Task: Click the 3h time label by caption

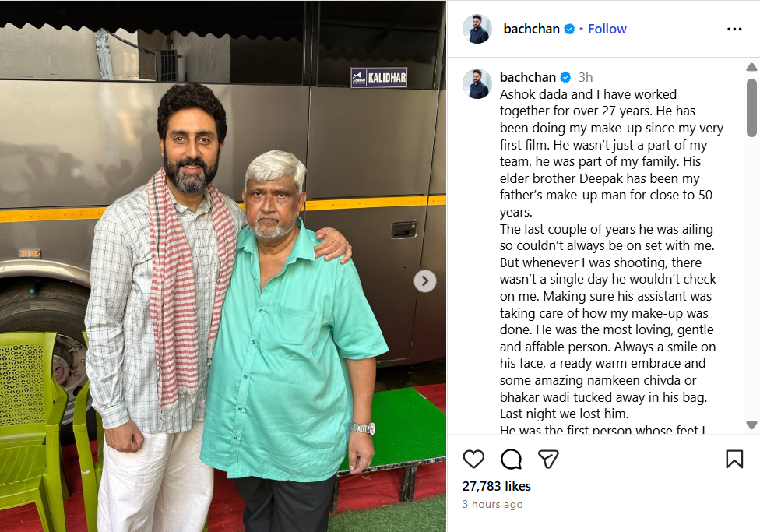Action: click(586, 77)
